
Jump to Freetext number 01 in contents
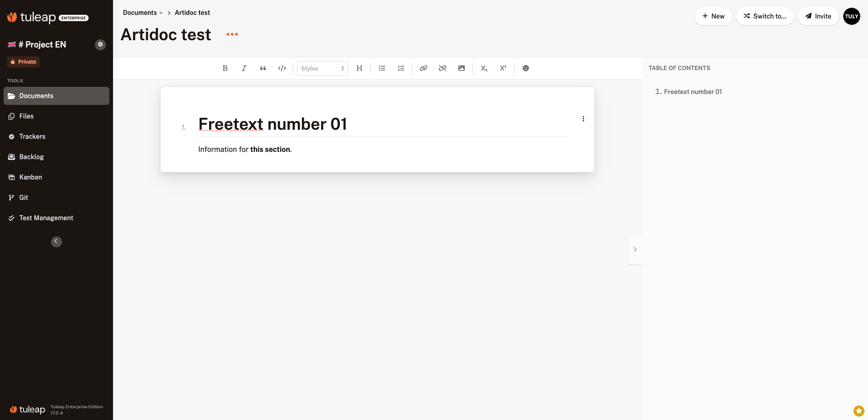(x=693, y=92)
